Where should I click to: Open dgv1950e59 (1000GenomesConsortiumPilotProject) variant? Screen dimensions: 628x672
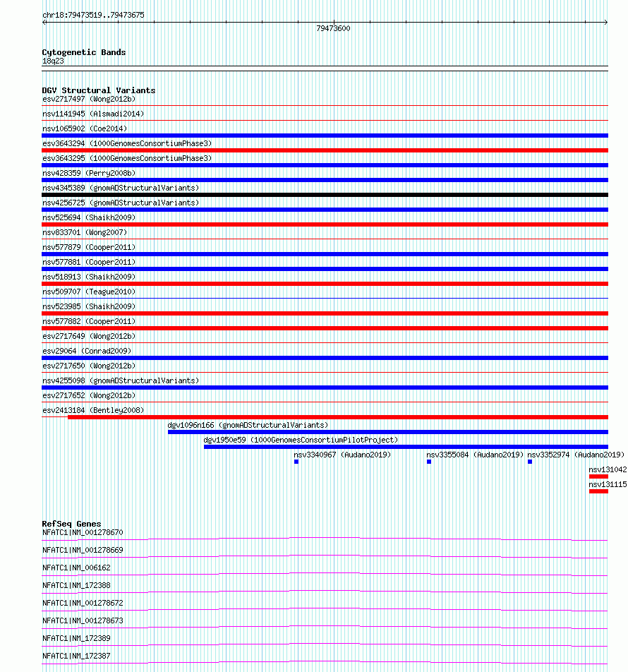pyautogui.click(x=301, y=440)
